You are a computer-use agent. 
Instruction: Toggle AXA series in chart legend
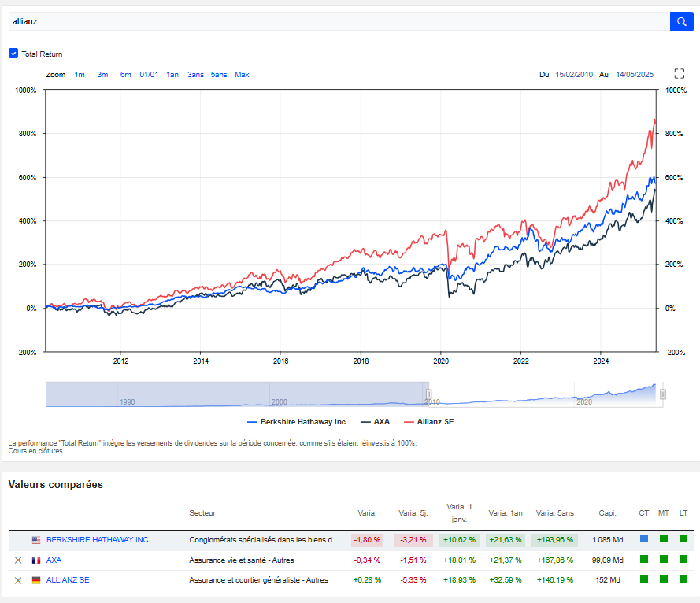pyautogui.click(x=375, y=422)
